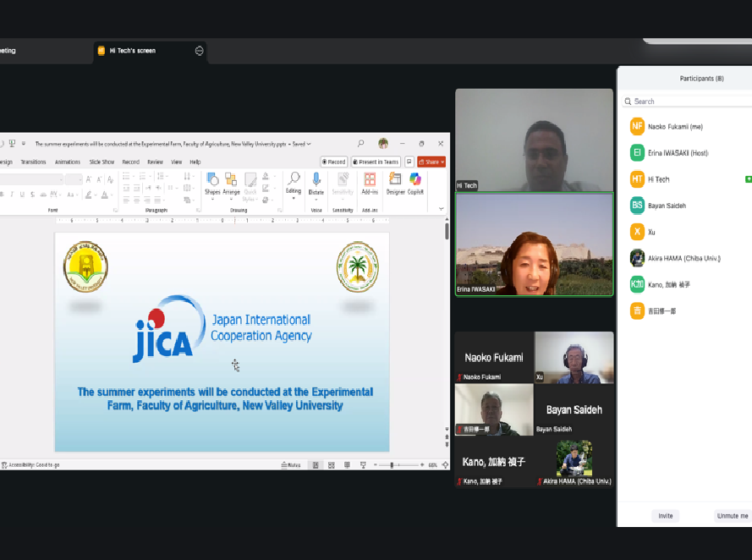Image resolution: width=752 pixels, height=560 pixels.
Task: Switch to Slide Sorter view in status bar
Action: tap(331, 465)
